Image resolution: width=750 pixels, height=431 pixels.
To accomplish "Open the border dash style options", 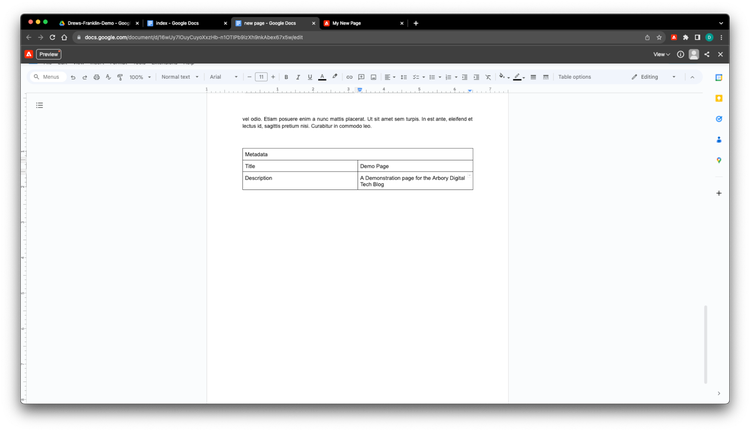I will tap(546, 77).
